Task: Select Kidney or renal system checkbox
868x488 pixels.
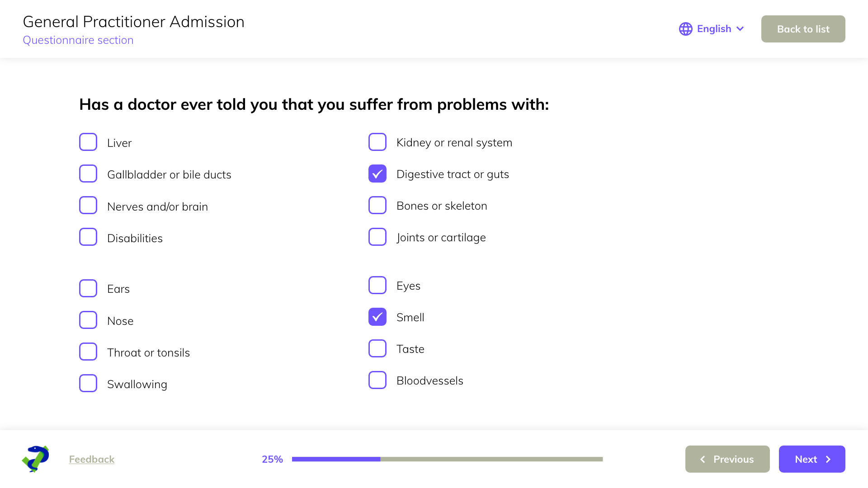Action: [x=377, y=142]
